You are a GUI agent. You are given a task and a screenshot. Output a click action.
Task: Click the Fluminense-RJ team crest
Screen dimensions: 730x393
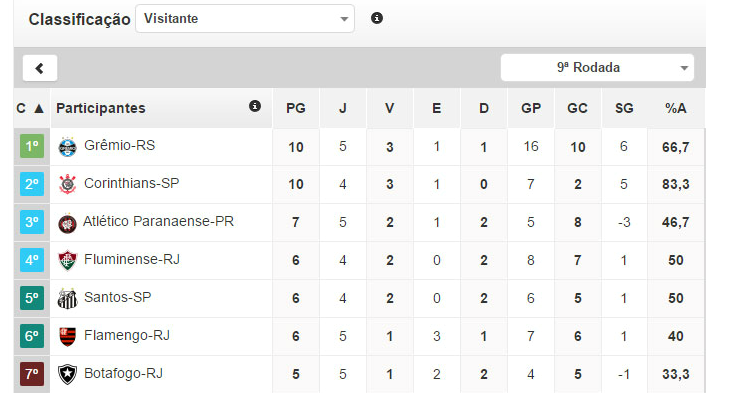click(67, 260)
